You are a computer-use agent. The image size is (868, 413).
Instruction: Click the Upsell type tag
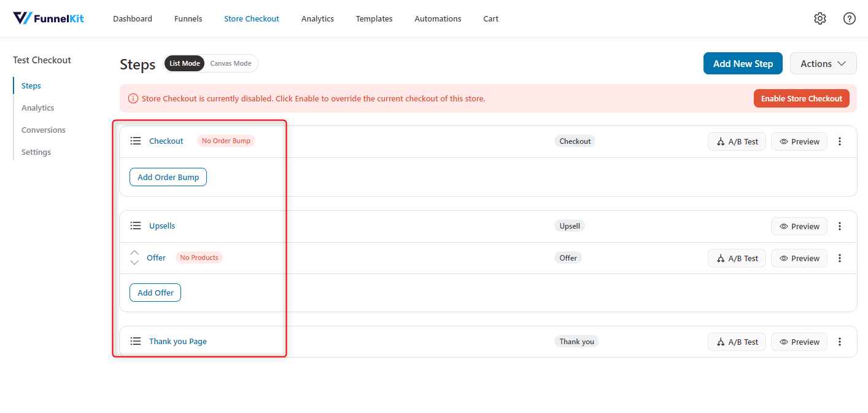570,226
